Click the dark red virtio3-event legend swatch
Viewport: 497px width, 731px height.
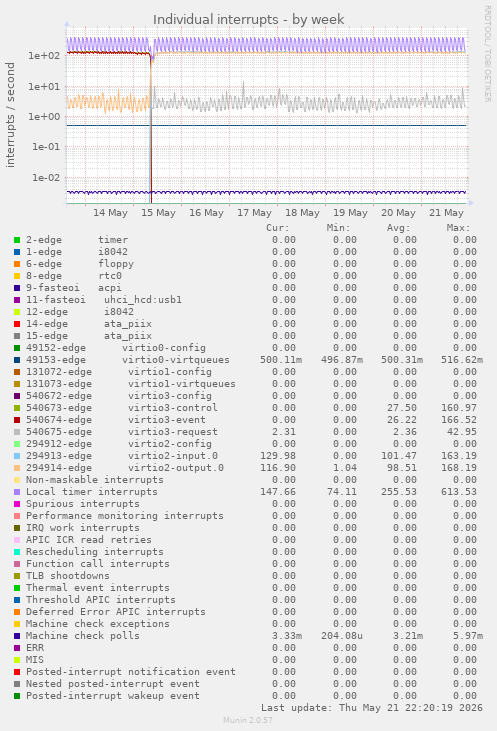(x=17, y=420)
